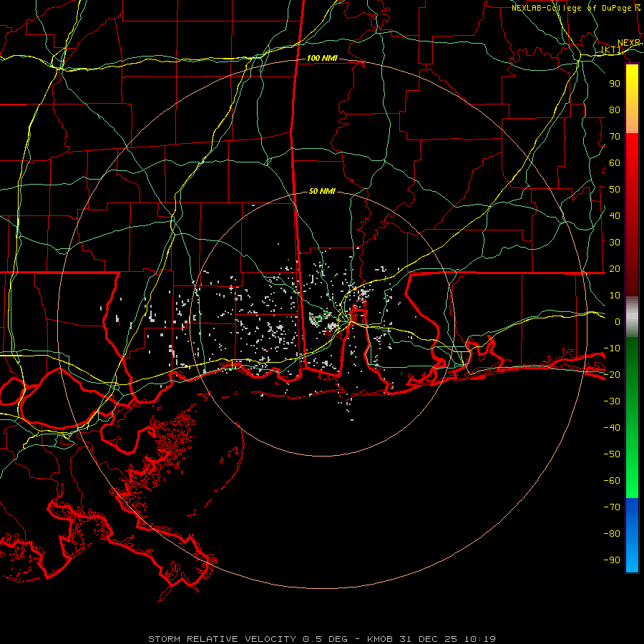The width and height of the screenshot is (644, 644).
Task: Click the -30 knot scale label
Action: point(612,401)
